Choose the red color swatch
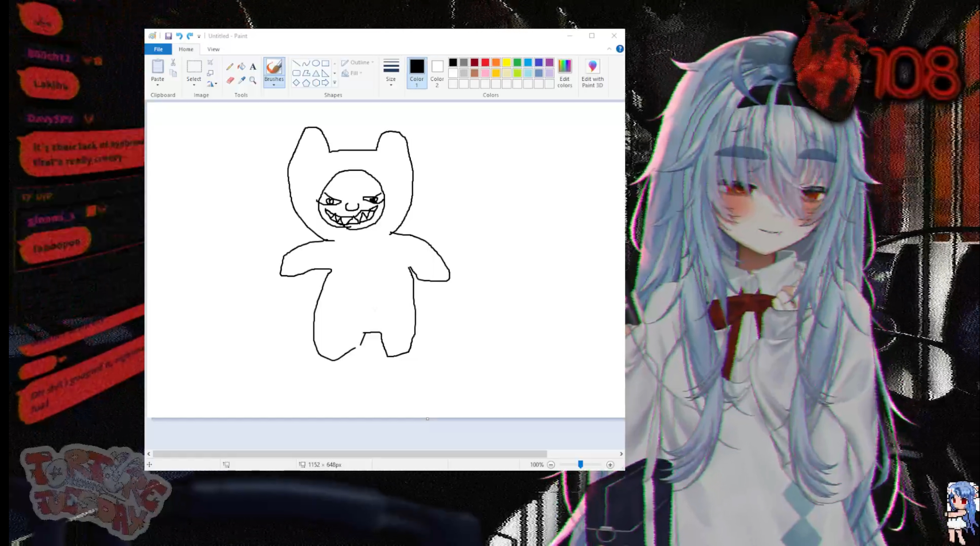This screenshot has height=546, width=980. [485, 63]
